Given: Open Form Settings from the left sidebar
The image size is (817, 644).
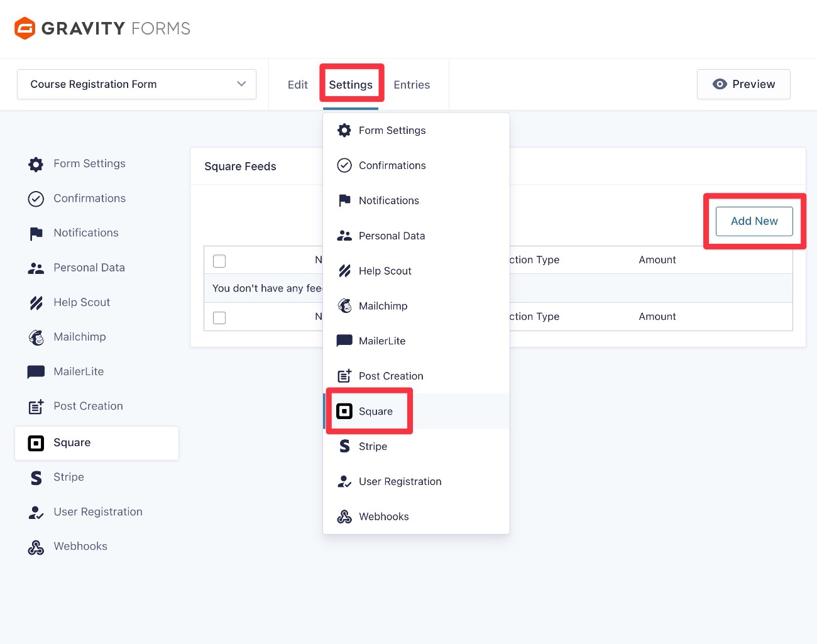Looking at the screenshot, I should click(x=89, y=163).
